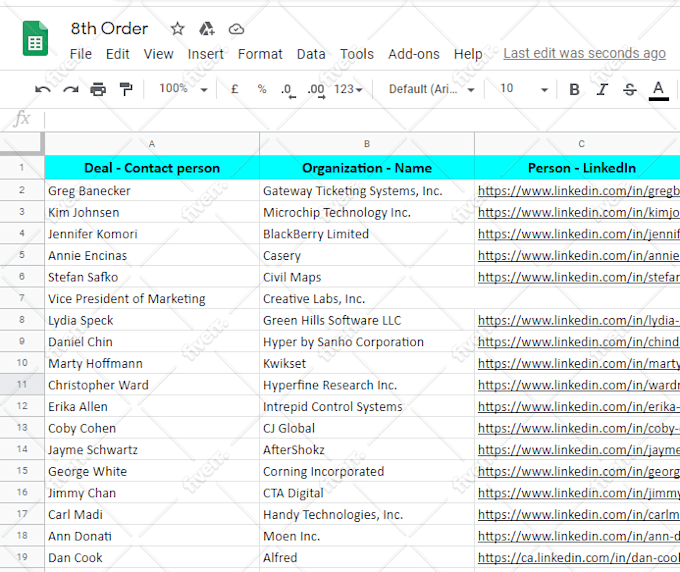
Task: Check the cloud save status icon
Action: (x=236, y=29)
